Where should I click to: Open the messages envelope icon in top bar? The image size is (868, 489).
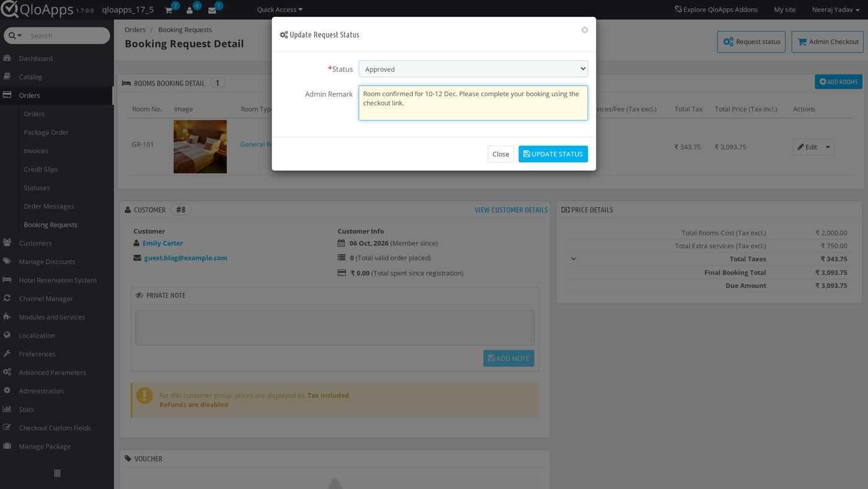point(212,10)
